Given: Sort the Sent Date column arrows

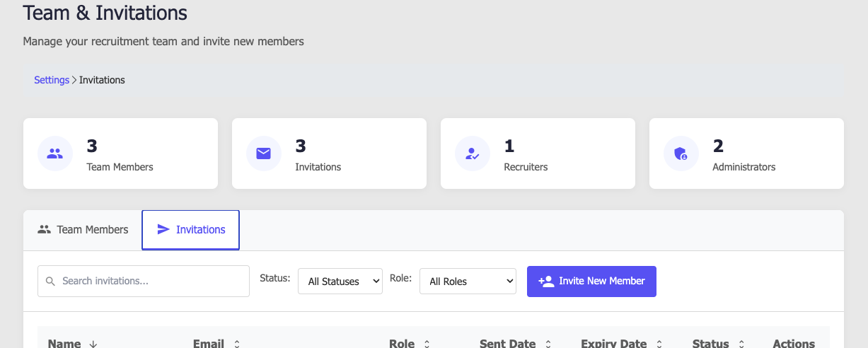Looking at the screenshot, I should 548,344.
